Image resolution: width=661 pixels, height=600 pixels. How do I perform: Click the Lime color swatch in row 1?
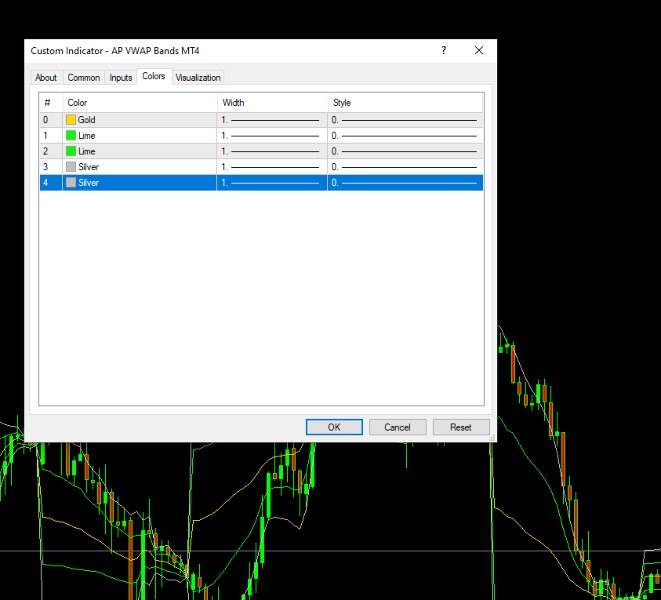point(71,135)
